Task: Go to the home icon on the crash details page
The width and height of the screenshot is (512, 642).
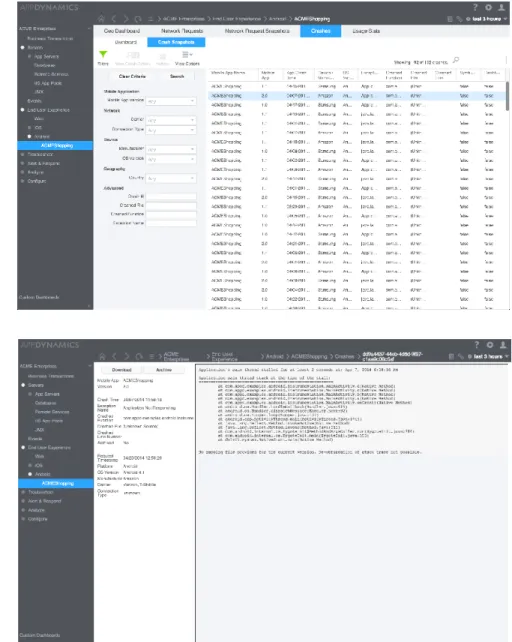Action: (102, 357)
